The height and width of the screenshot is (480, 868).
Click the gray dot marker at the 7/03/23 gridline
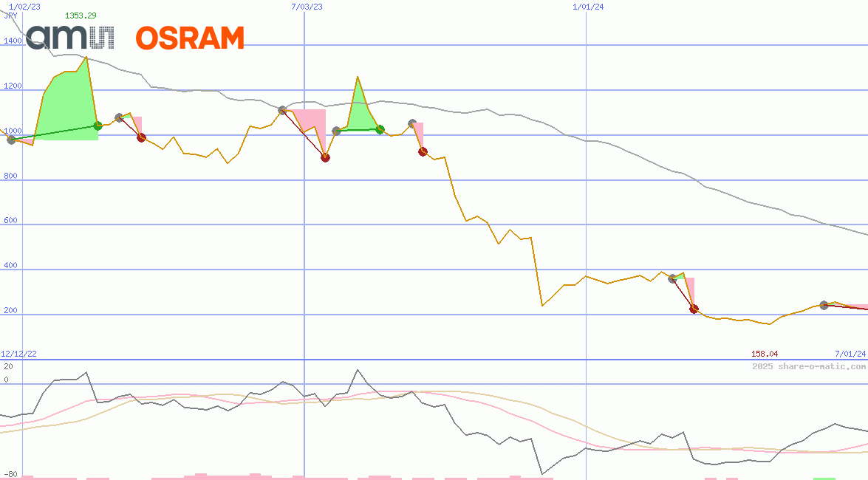[x=283, y=109]
